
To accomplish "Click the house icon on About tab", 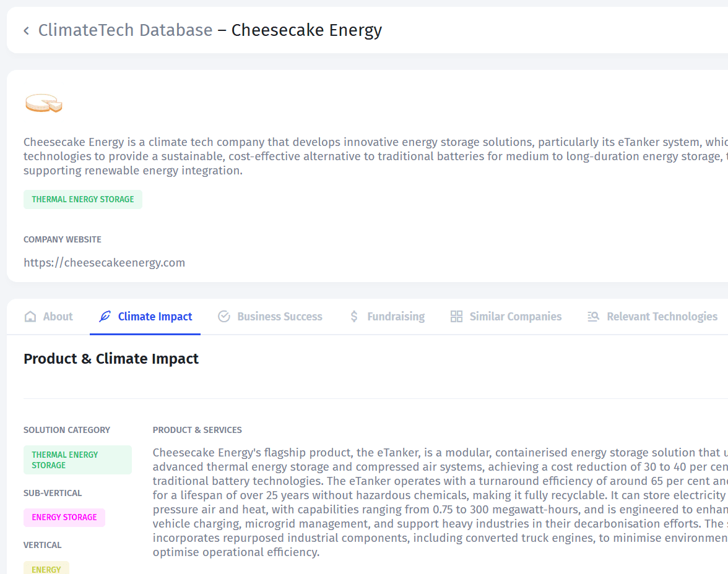I will [30, 317].
